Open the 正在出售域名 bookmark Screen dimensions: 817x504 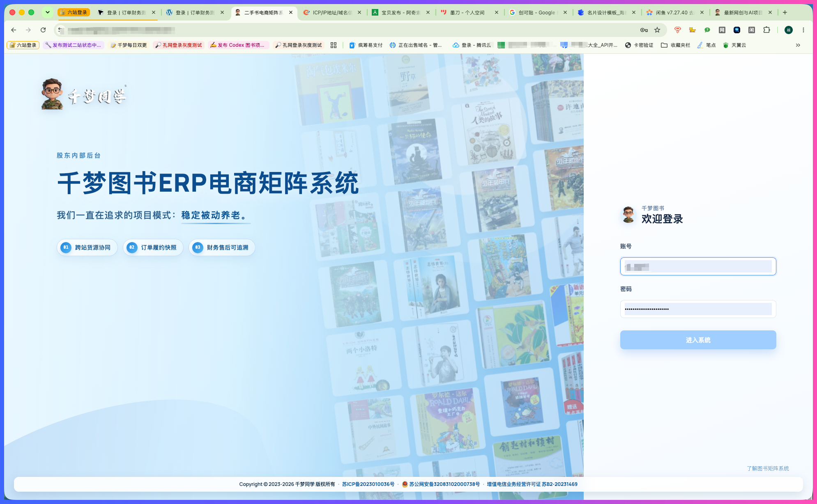pos(416,45)
